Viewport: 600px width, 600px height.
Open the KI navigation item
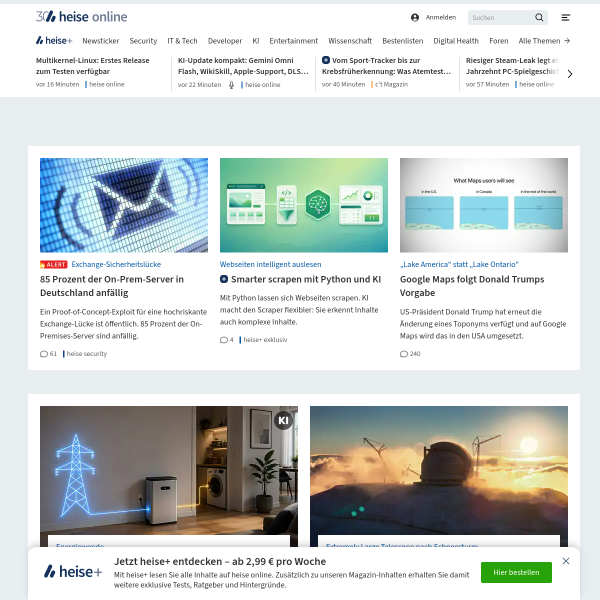[256, 41]
